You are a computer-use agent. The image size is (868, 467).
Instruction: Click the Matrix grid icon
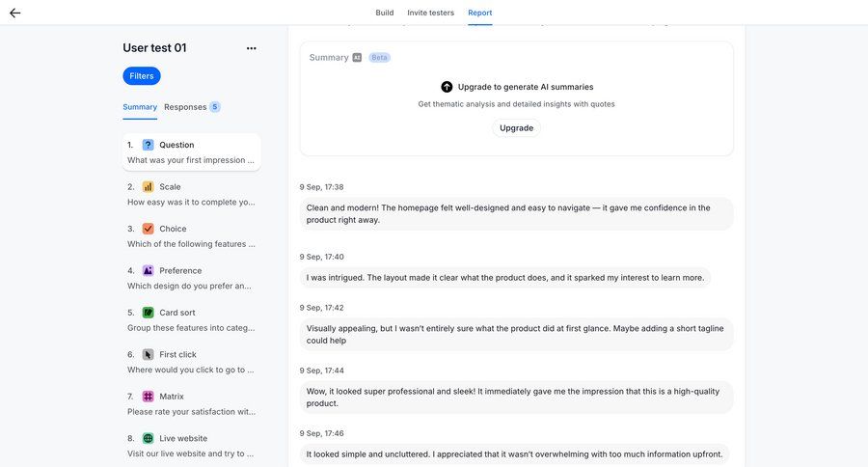[148, 397]
